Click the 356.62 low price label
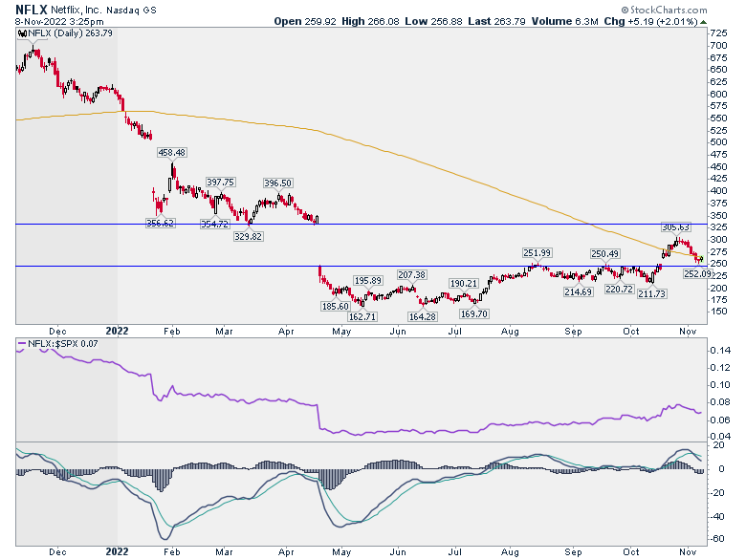 point(160,223)
